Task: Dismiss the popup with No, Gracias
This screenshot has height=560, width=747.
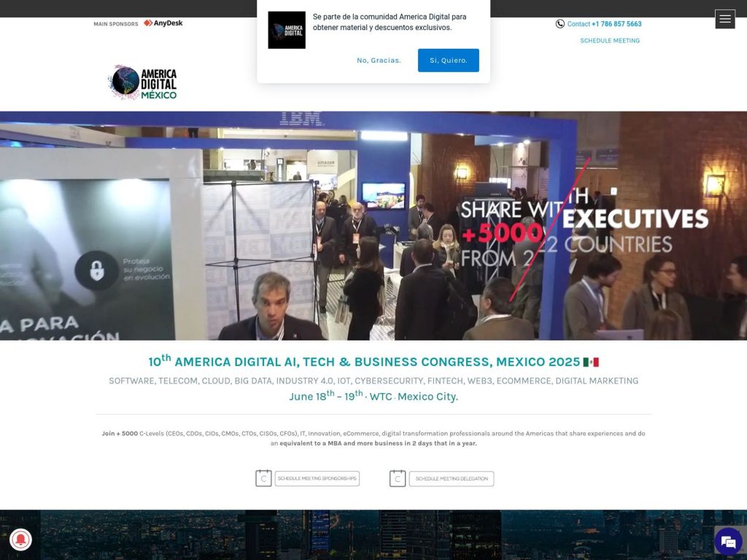Action: [378, 60]
